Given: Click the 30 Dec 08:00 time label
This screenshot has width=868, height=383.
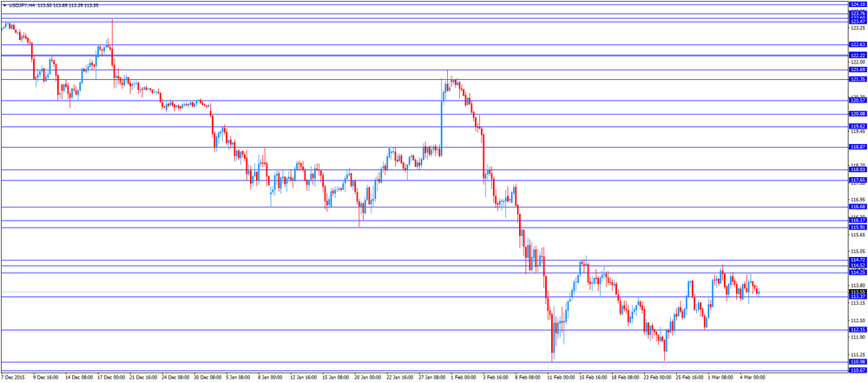Looking at the screenshot, I should (x=209, y=378).
